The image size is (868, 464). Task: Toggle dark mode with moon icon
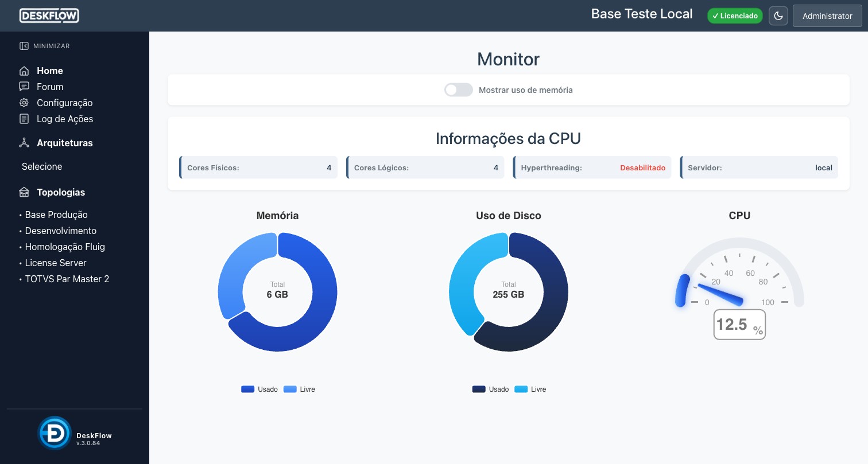tap(778, 16)
